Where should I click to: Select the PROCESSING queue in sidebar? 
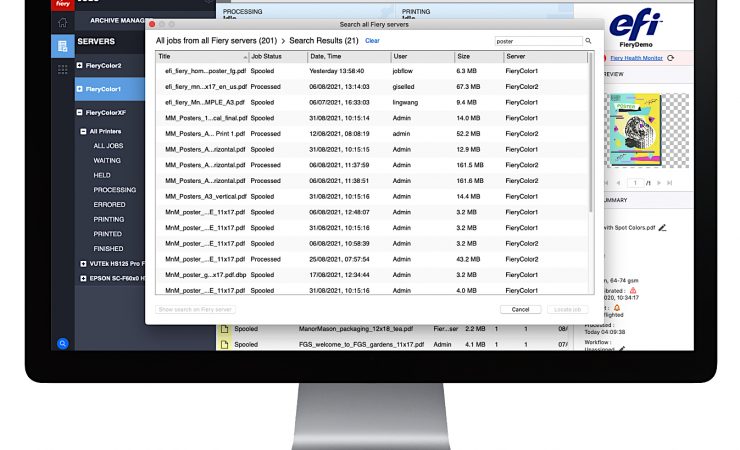tap(114, 190)
